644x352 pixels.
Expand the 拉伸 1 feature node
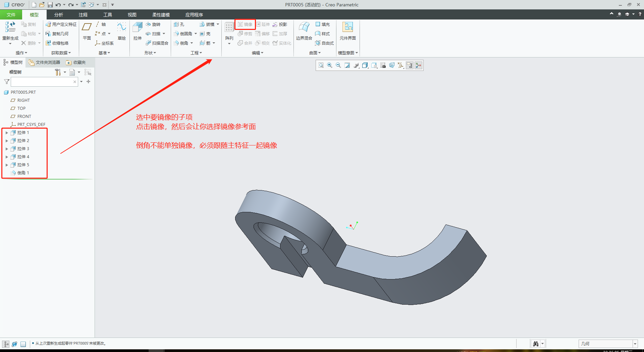[7, 133]
